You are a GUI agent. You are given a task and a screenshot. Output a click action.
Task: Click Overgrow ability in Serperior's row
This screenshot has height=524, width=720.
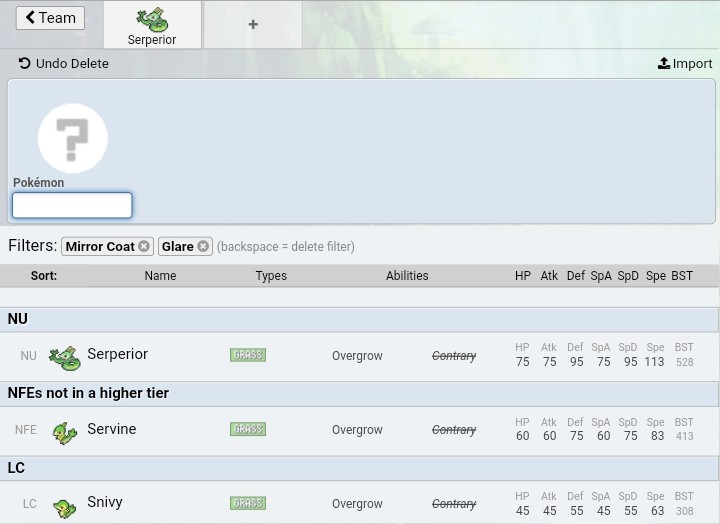(x=357, y=356)
